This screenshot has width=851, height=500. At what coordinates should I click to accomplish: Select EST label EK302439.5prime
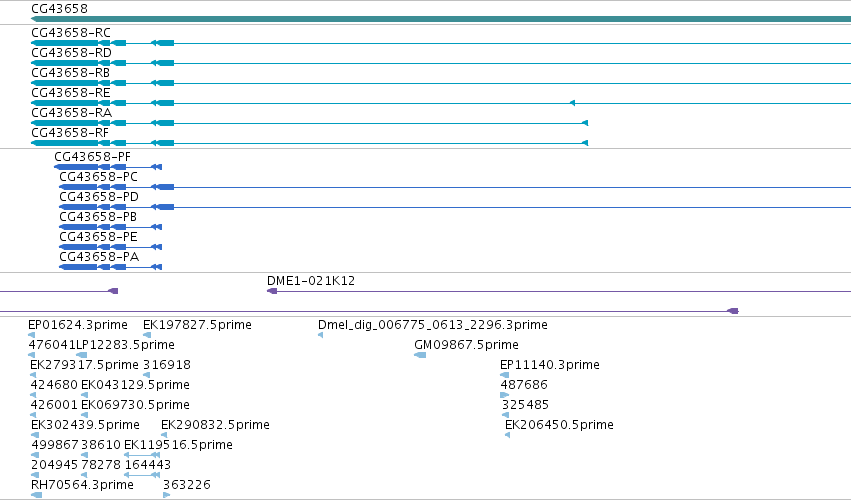point(85,425)
